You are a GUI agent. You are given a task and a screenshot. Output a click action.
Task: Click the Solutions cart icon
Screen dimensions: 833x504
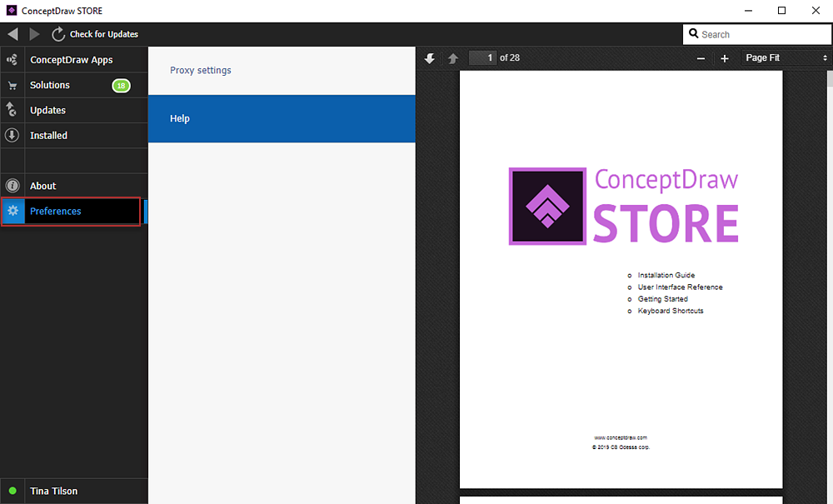click(12, 86)
